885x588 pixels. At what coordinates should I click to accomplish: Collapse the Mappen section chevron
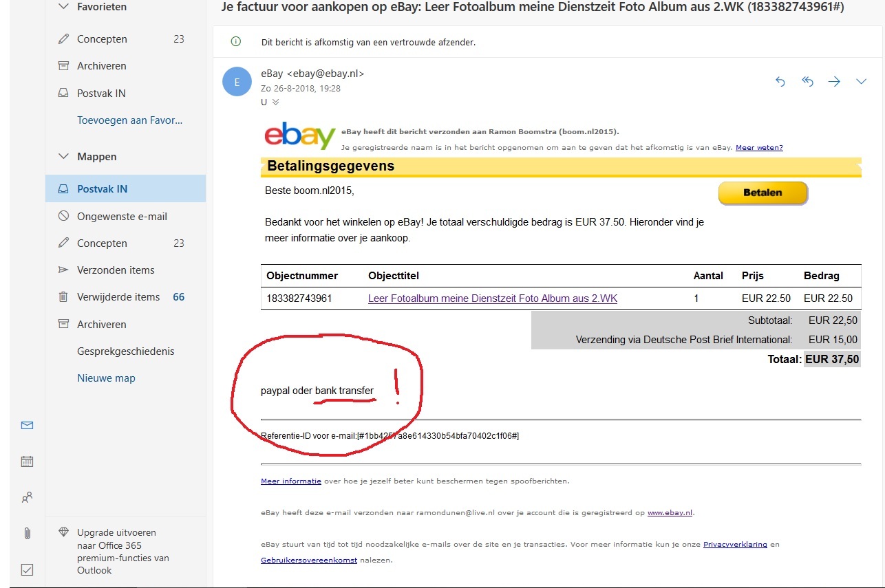point(63,156)
